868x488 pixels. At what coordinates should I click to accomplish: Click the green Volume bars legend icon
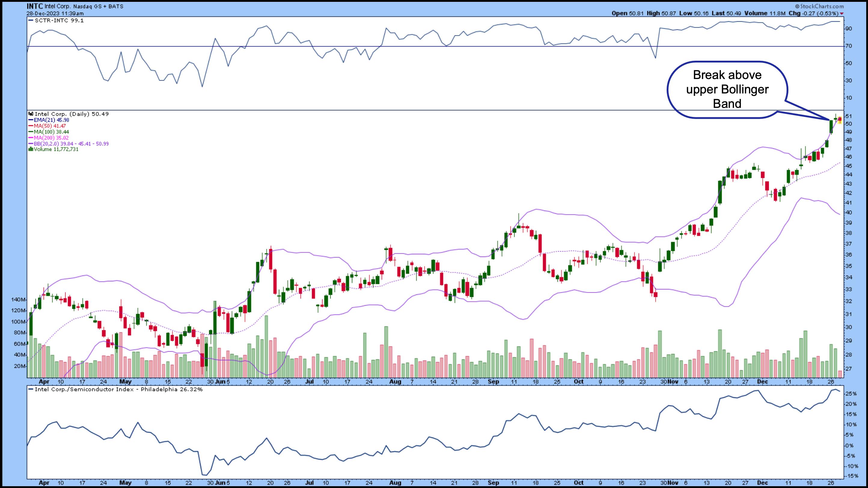(x=31, y=149)
